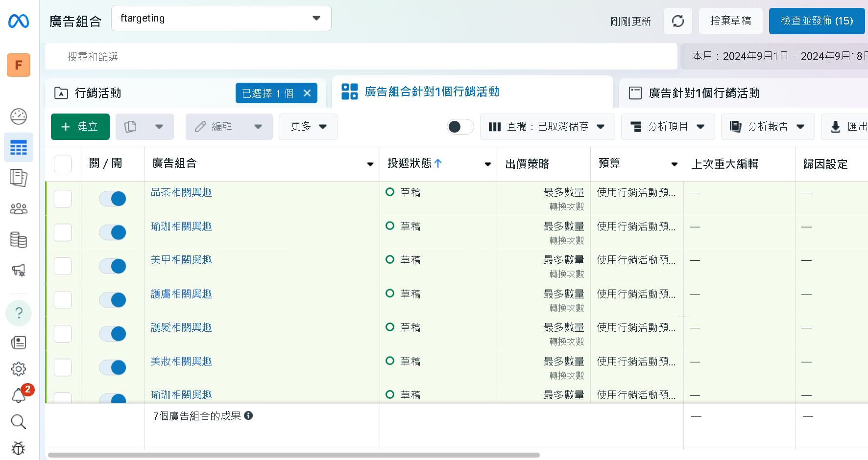The height and width of the screenshot is (460, 868).
Task: Open the settings gear icon
Action: point(19,369)
